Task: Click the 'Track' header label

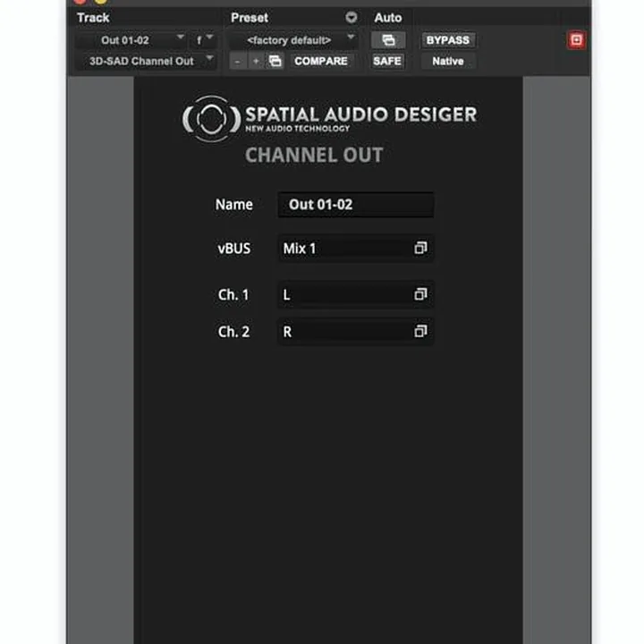Action: (93, 18)
